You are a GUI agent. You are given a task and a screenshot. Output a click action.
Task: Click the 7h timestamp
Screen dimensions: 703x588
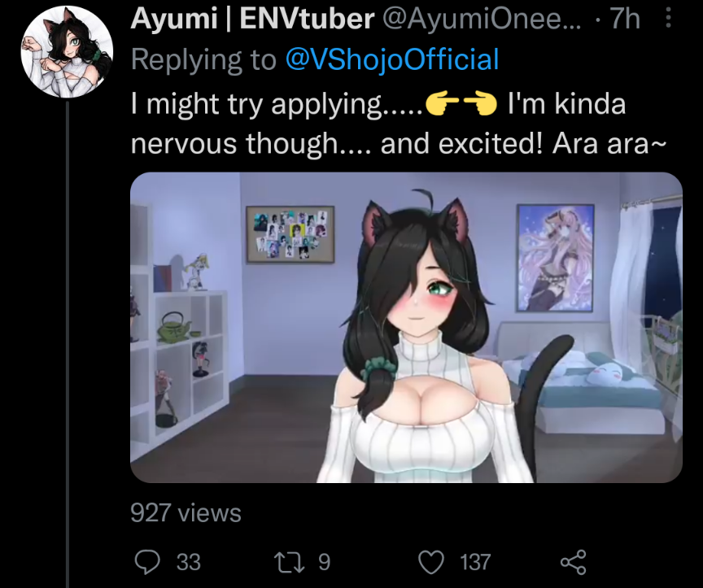(626, 19)
